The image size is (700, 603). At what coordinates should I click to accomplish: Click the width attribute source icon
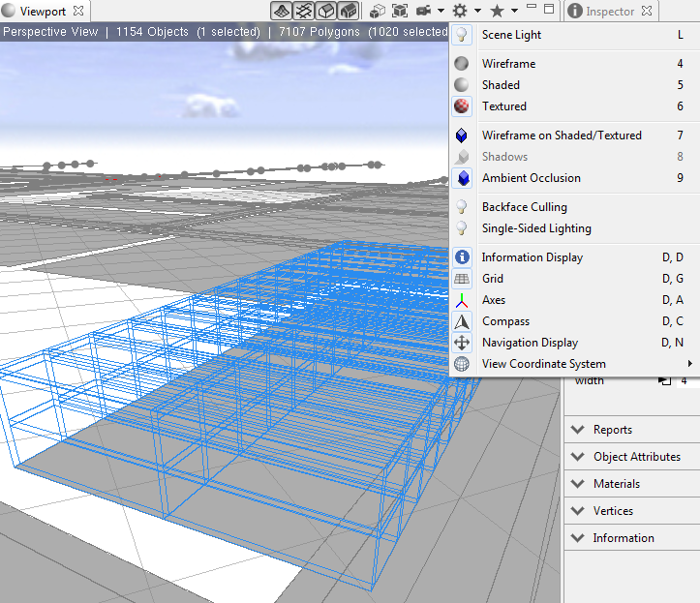pos(665,380)
